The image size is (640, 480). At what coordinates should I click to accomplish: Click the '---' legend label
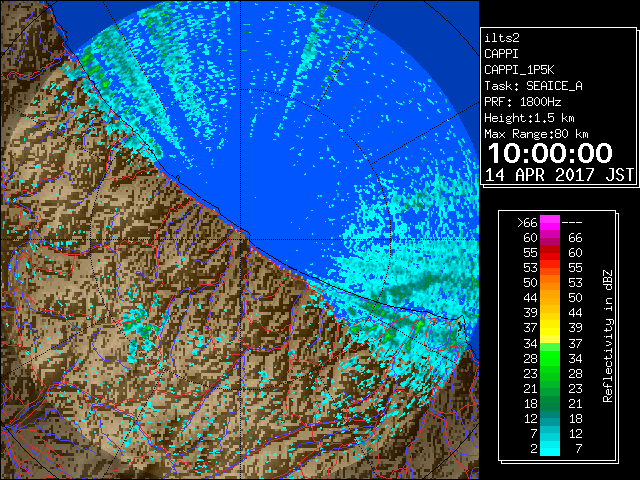point(572,223)
